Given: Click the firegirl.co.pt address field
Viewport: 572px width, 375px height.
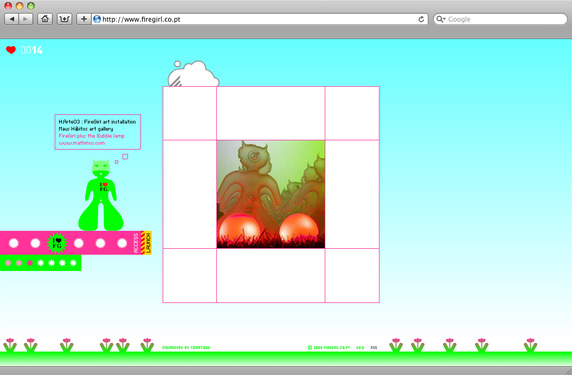Looking at the screenshot, I should pos(259,19).
